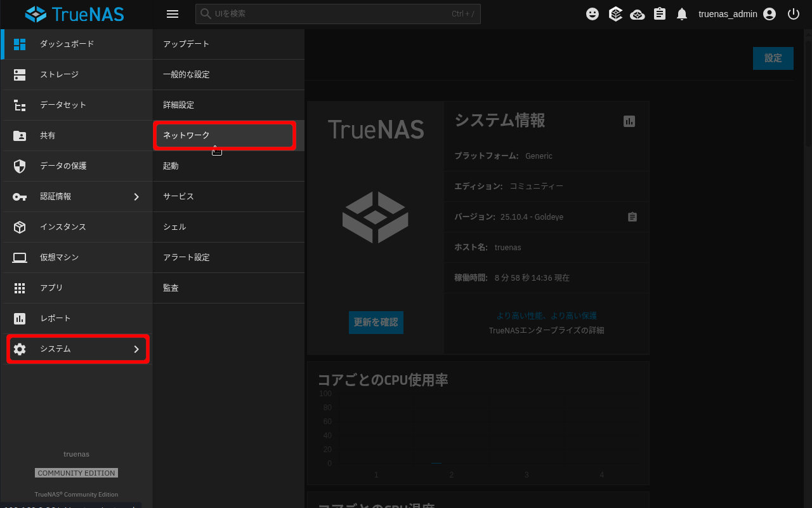The height and width of the screenshot is (508, 812).
Task: Click the UI search input field
Action: coord(338,14)
